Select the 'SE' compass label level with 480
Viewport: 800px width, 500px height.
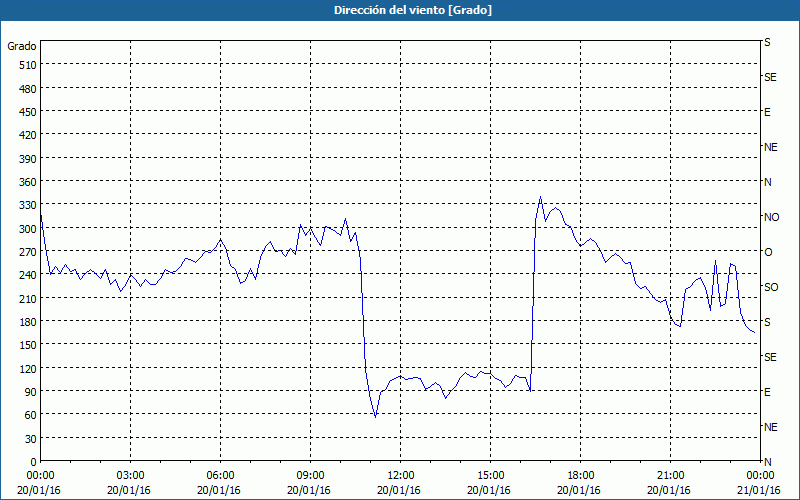tap(770, 77)
